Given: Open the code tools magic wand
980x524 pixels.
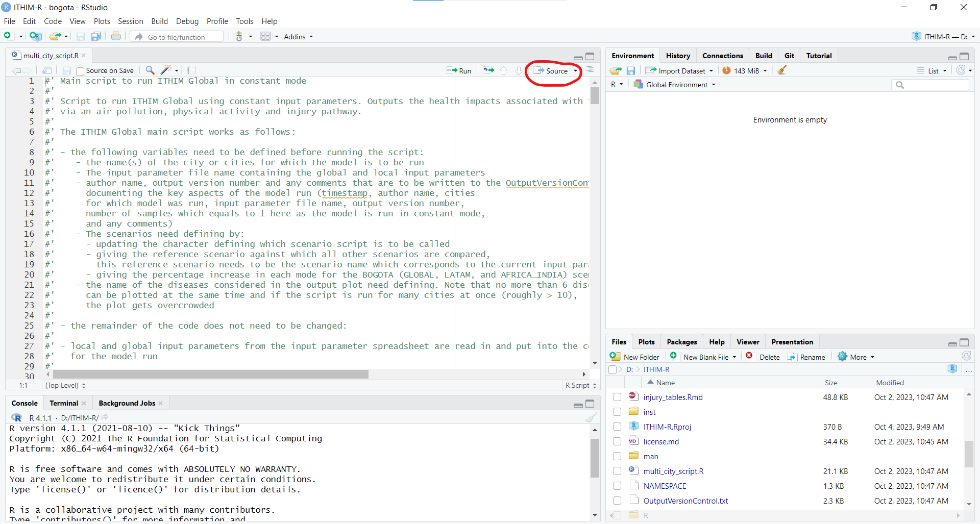Looking at the screenshot, I should tap(166, 70).
